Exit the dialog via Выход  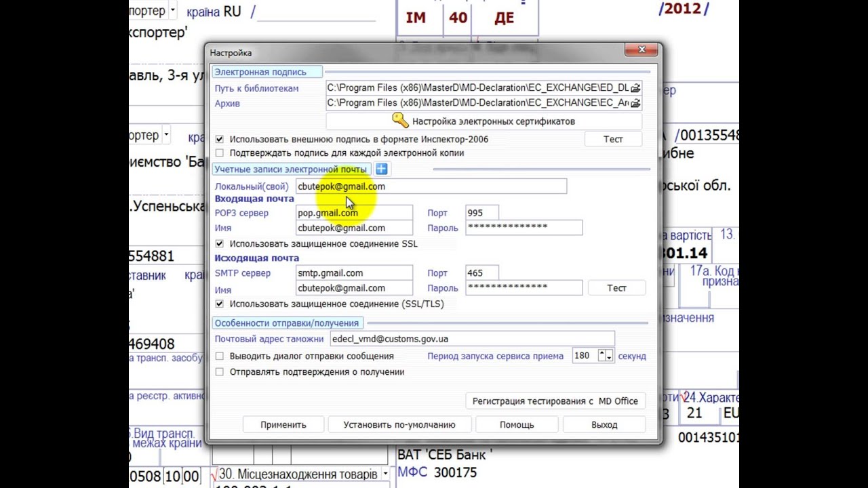[x=604, y=425]
